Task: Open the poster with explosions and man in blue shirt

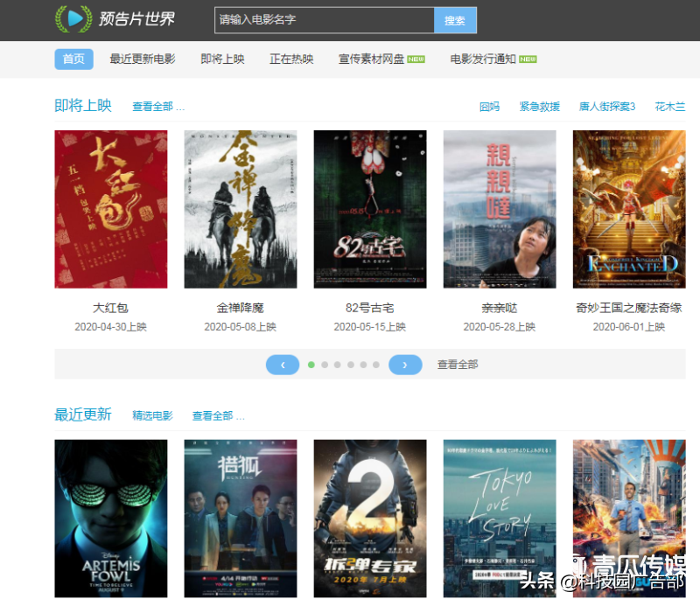Action: (629, 518)
